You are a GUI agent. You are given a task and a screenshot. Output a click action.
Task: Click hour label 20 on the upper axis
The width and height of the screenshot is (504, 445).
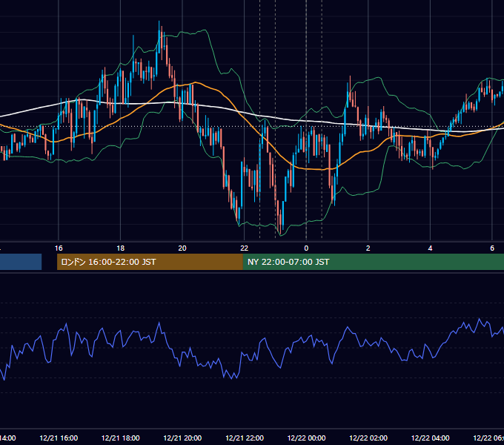click(182, 248)
